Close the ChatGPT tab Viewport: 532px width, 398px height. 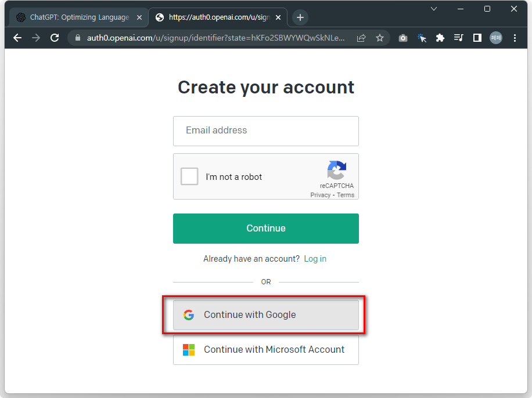(x=139, y=17)
